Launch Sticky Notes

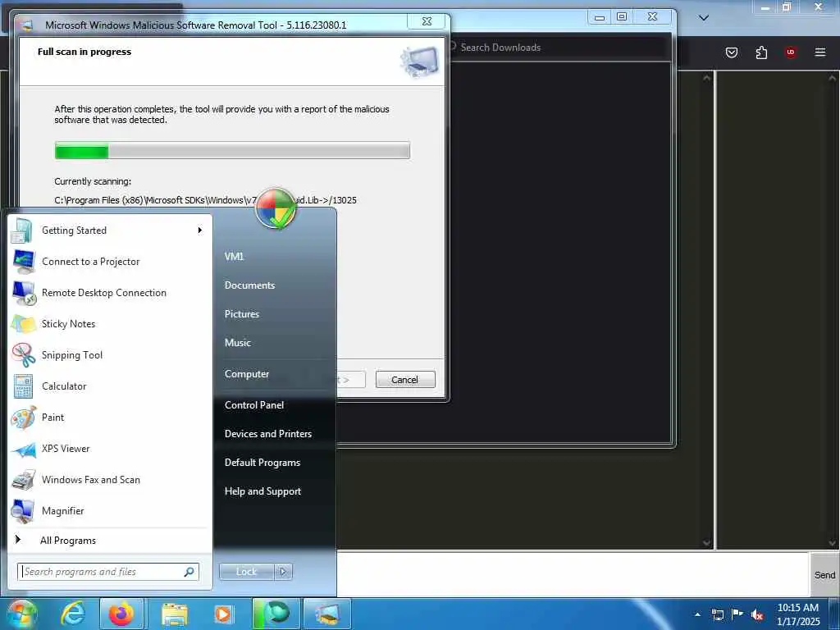pos(110,323)
